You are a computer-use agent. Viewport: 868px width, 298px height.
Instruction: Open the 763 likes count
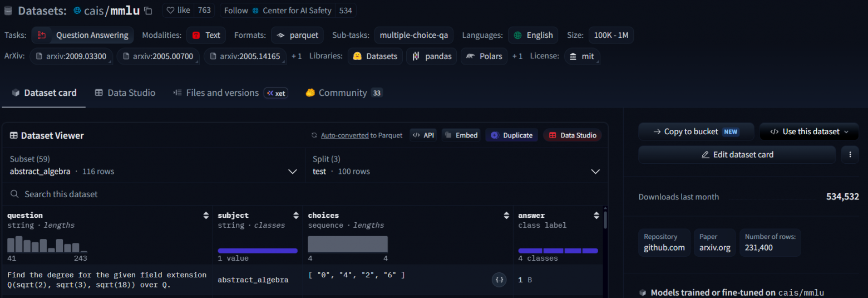pyautogui.click(x=204, y=10)
